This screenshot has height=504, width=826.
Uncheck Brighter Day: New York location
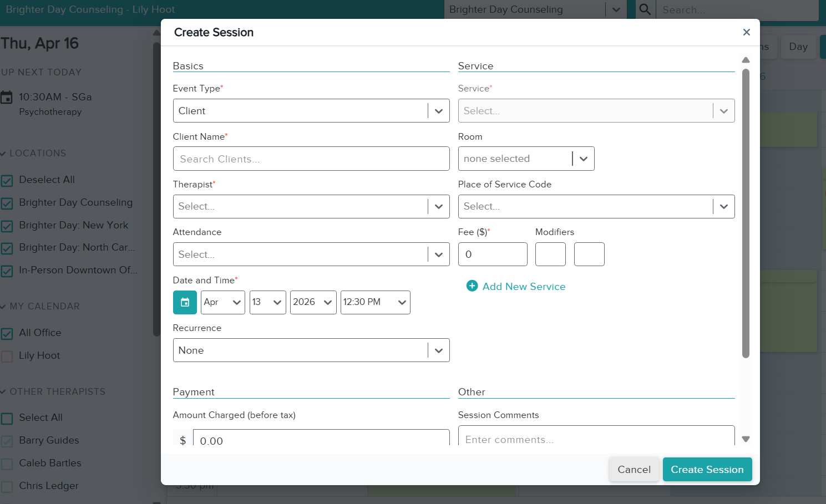point(7,226)
